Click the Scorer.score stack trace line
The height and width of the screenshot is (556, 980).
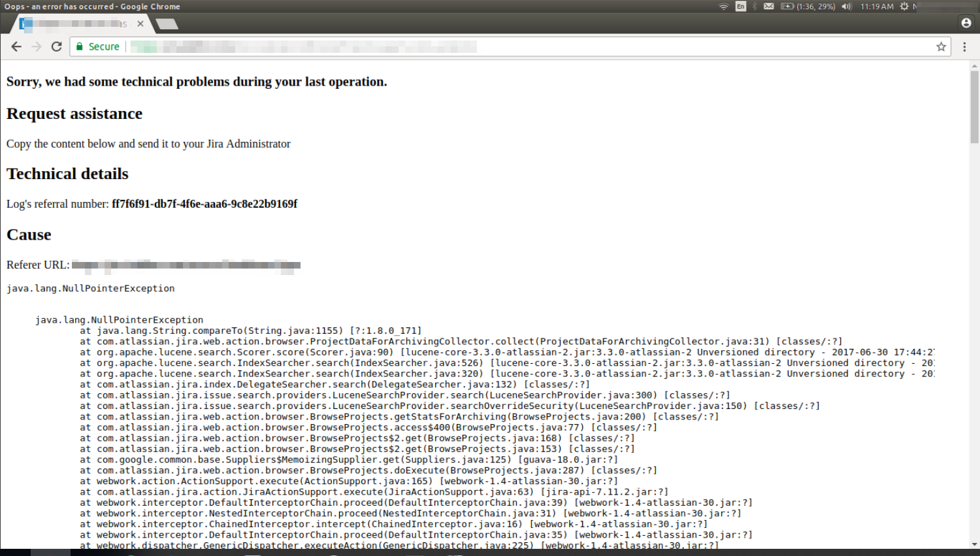[x=508, y=352]
